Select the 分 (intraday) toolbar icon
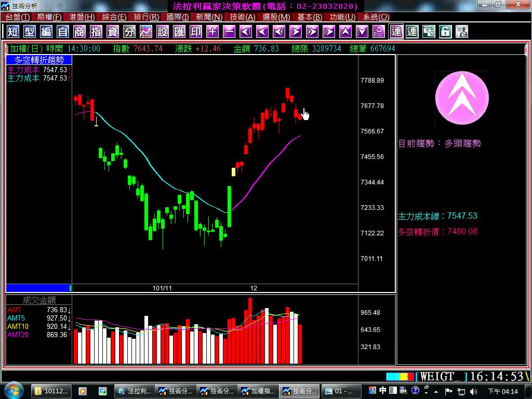The image size is (532, 399). click(129, 32)
